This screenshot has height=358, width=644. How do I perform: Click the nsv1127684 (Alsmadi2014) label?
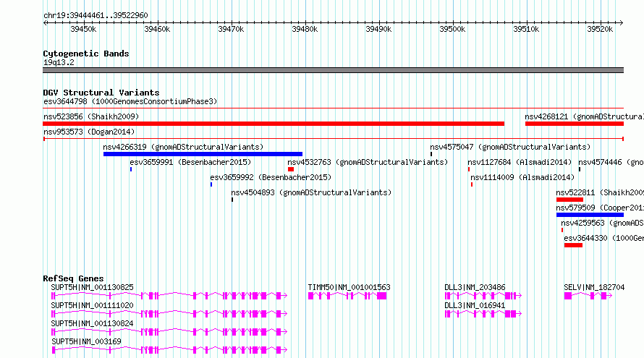520,162
